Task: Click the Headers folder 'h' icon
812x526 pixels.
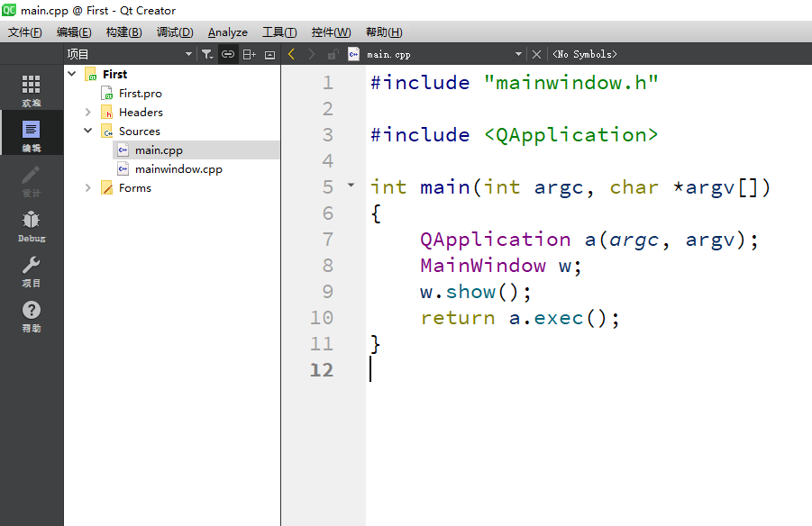Action: tap(106, 112)
